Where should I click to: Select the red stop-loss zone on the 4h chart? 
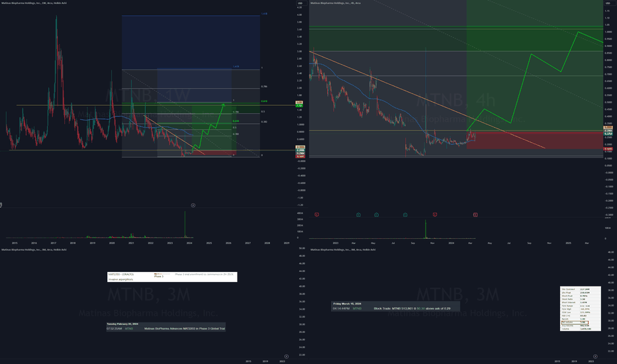(535, 140)
